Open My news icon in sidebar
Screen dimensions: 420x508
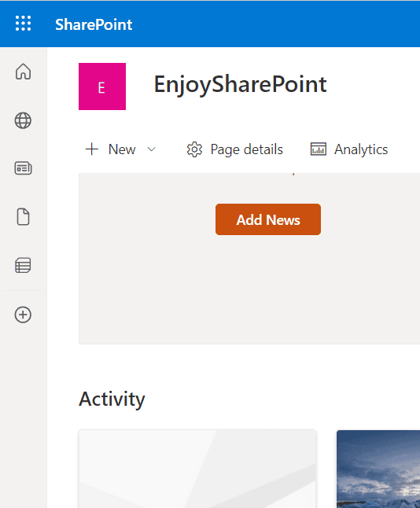click(x=23, y=168)
